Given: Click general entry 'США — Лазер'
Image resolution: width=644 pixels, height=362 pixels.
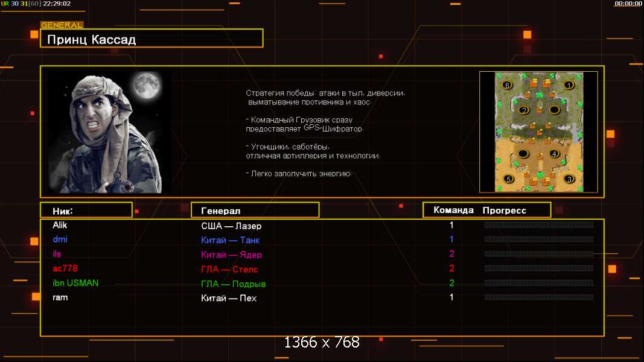Looking at the screenshot, I should [x=231, y=226].
